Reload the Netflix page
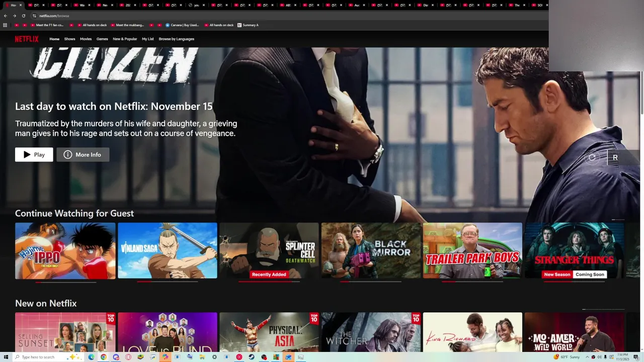644x362 pixels. pos(23,16)
